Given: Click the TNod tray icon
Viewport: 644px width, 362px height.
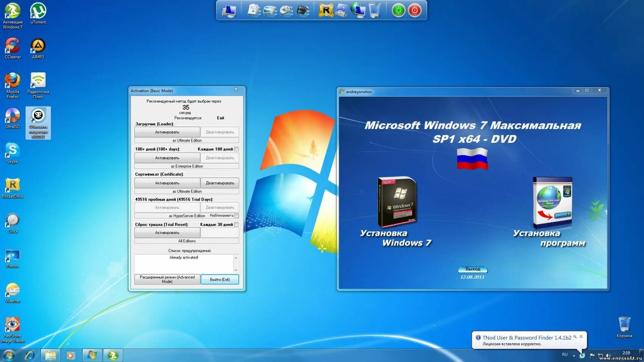Looking at the screenshot, I should (x=582, y=355).
